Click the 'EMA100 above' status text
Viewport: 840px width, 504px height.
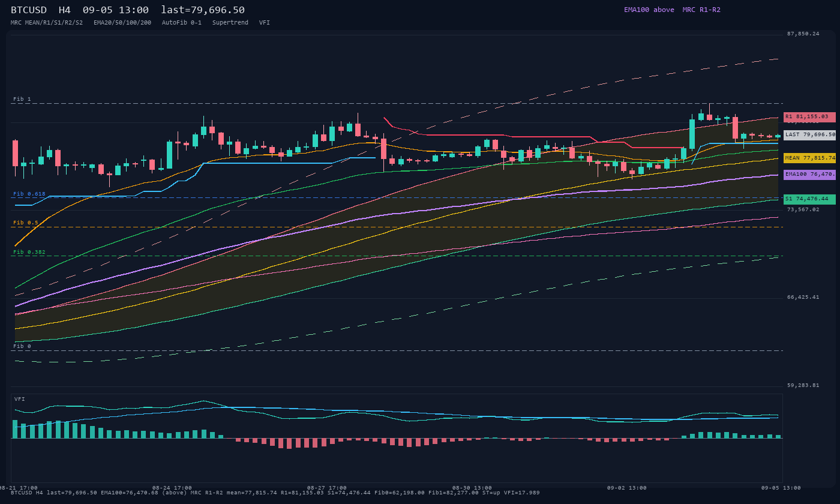point(649,10)
